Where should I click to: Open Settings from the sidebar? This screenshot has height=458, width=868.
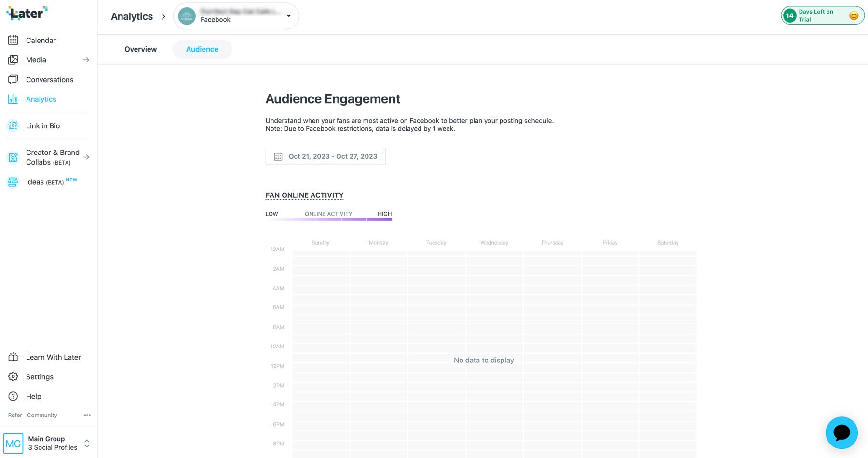pos(40,376)
